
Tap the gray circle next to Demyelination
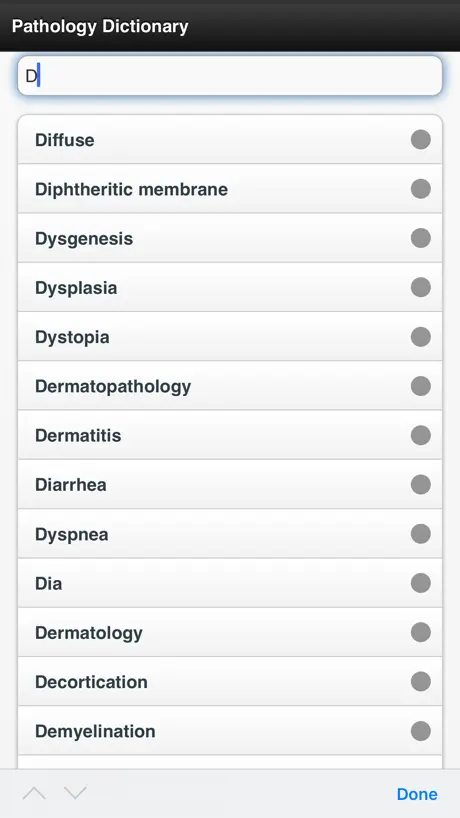[x=420, y=731]
